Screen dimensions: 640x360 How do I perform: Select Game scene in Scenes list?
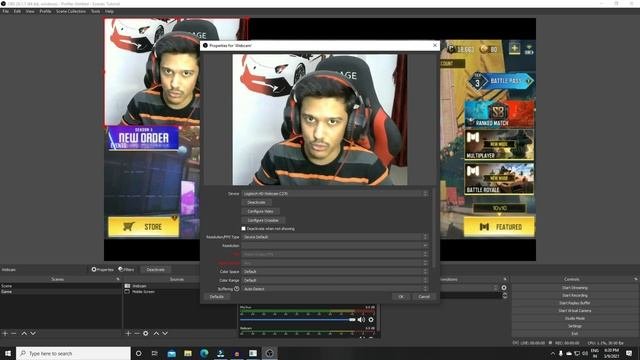click(x=60, y=292)
